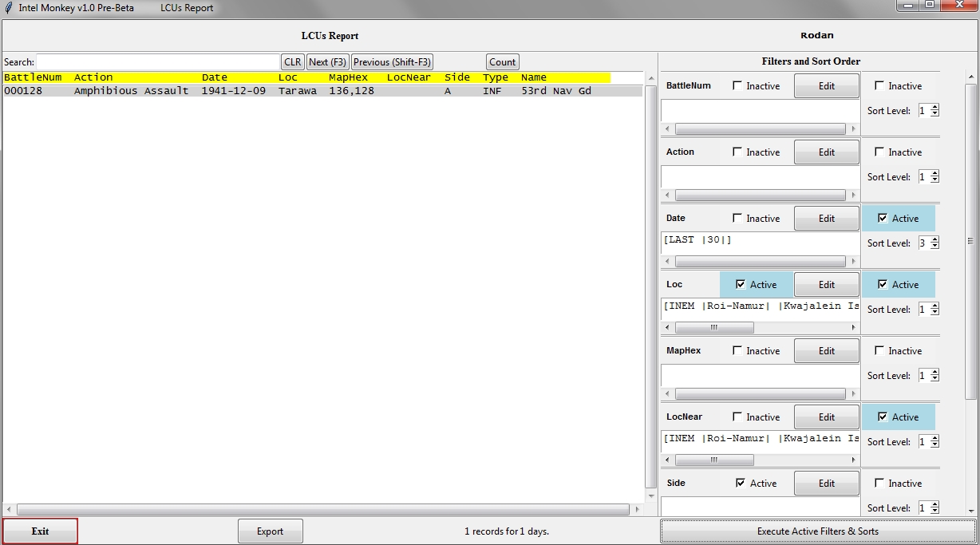Click the records count status text
This screenshot has height=545, width=980.
[507, 531]
